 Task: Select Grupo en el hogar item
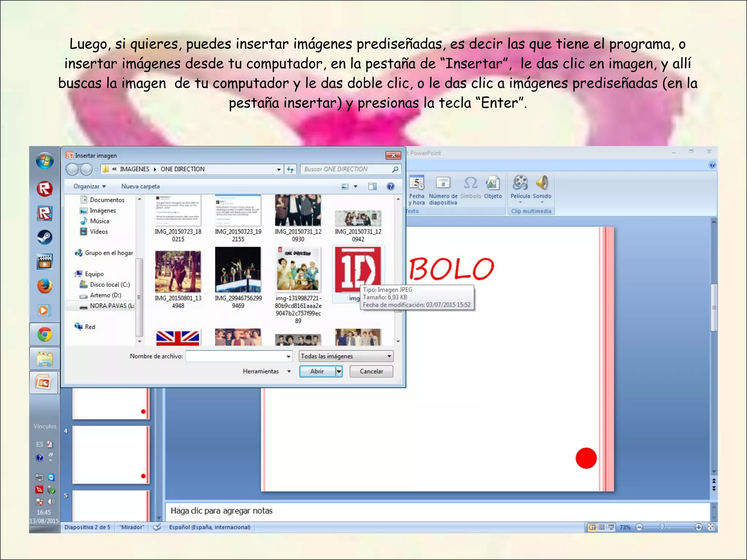[x=104, y=253]
